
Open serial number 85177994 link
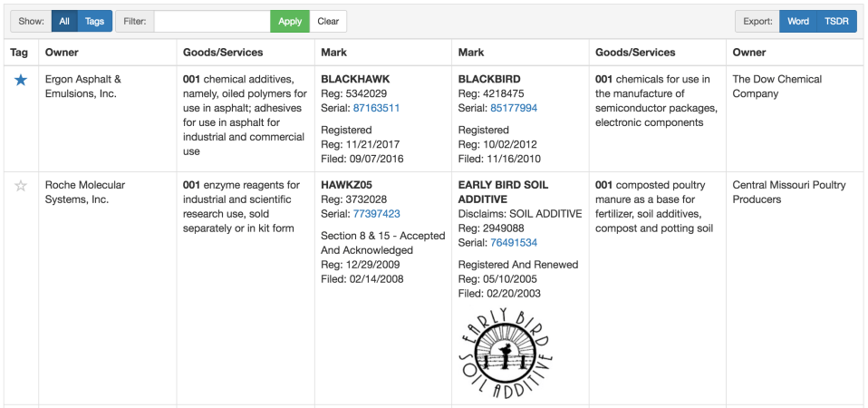[x=514, y=108]
